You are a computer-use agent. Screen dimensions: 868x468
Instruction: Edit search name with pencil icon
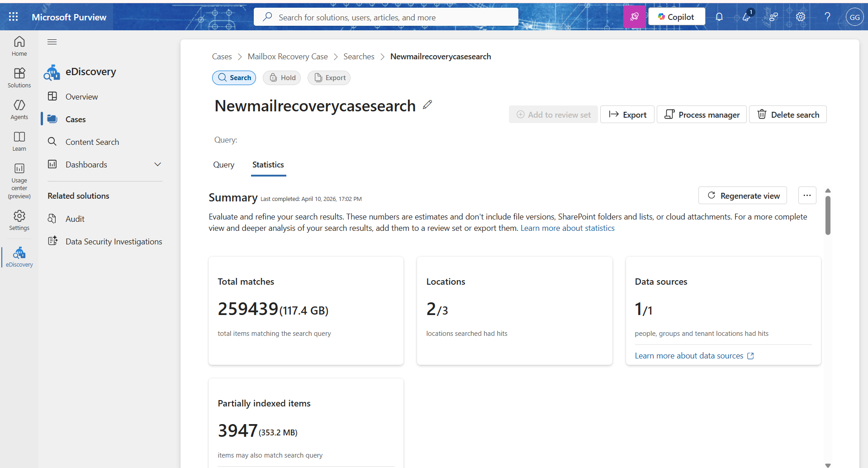pos(427,105)
